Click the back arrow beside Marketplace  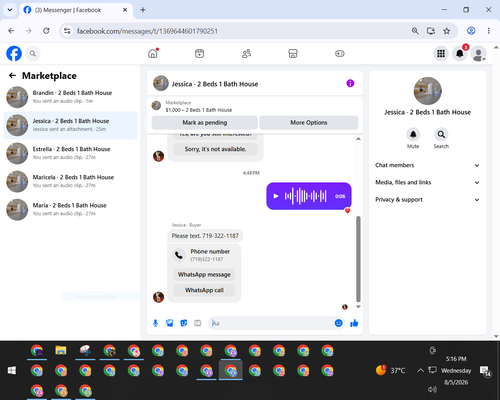coord(12,76)
